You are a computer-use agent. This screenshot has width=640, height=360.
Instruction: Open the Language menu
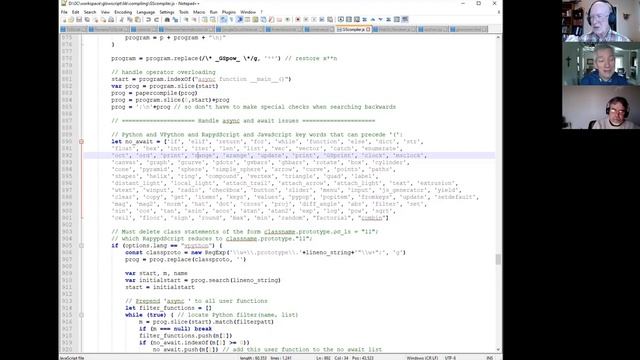point(146,12)
